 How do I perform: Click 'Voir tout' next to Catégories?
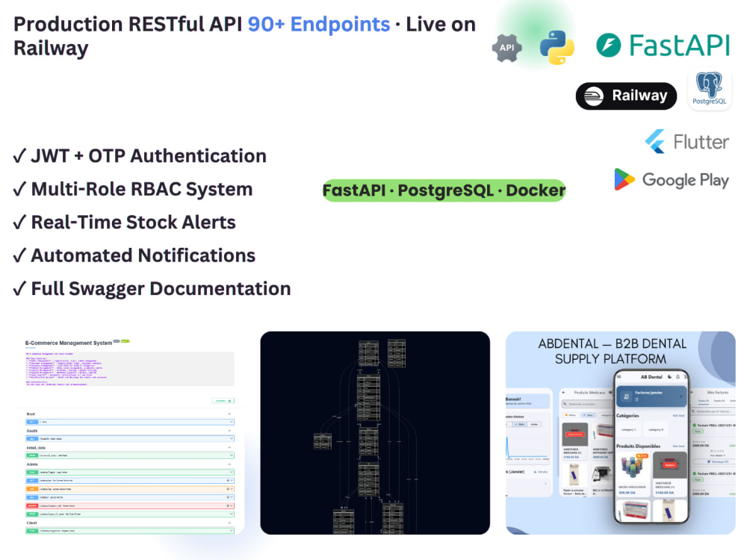(678, 416)
